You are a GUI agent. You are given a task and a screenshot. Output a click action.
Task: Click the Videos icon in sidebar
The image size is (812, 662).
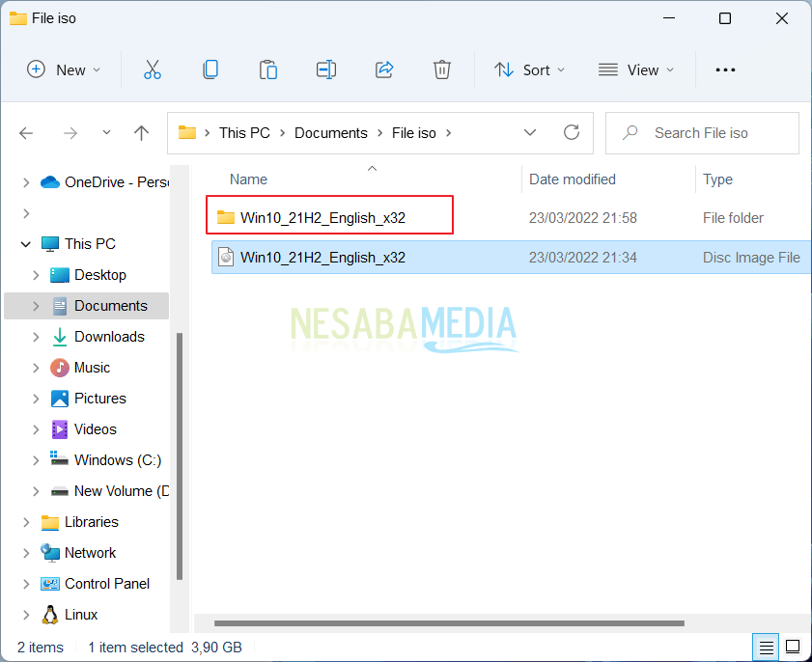pos(60,429)
